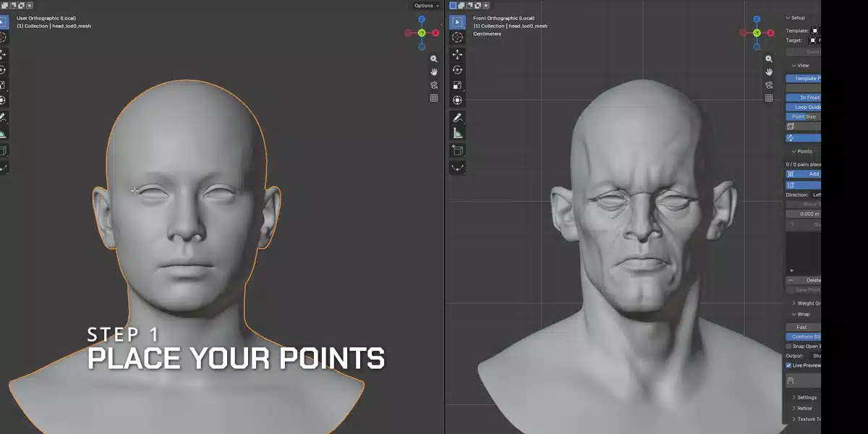Select the Measure tool in left viewport
The width and height of the screenshot is (868, 434).
[3, 134]
